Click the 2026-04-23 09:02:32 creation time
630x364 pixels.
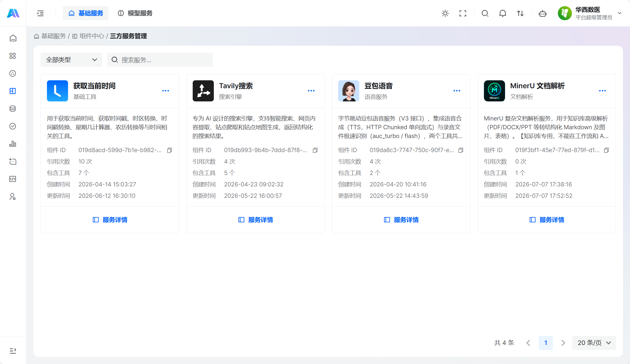pyautogui.click(x=254, y=184)
